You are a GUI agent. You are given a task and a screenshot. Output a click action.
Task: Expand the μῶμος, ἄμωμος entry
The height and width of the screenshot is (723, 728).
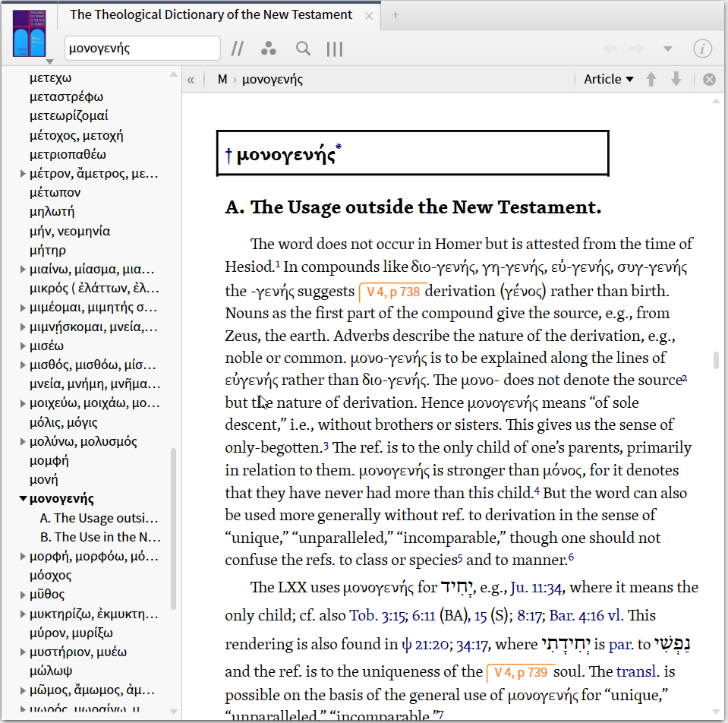22,690
